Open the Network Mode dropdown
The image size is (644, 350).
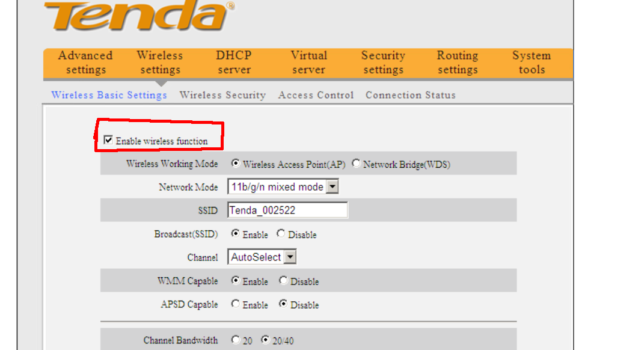283,187
